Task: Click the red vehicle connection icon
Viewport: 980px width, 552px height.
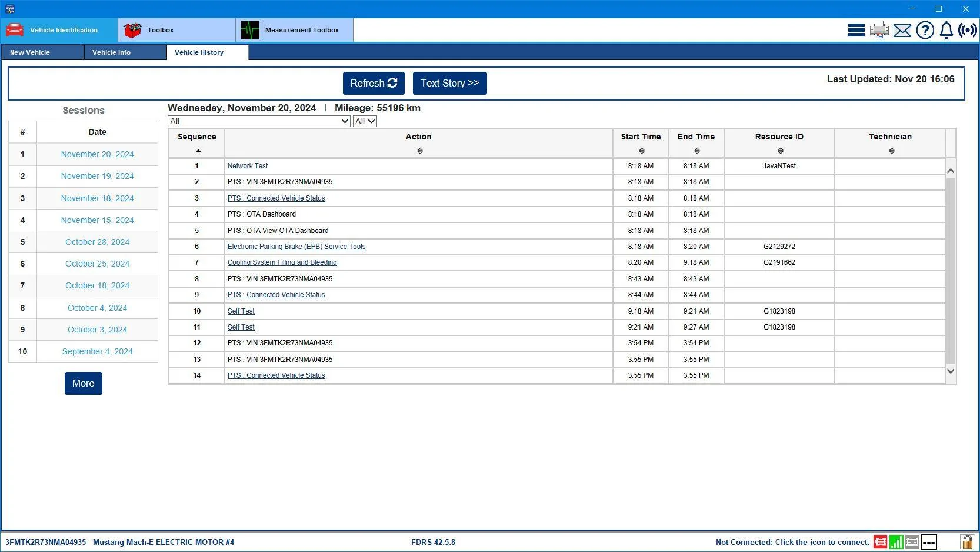Action: [881, 542]
